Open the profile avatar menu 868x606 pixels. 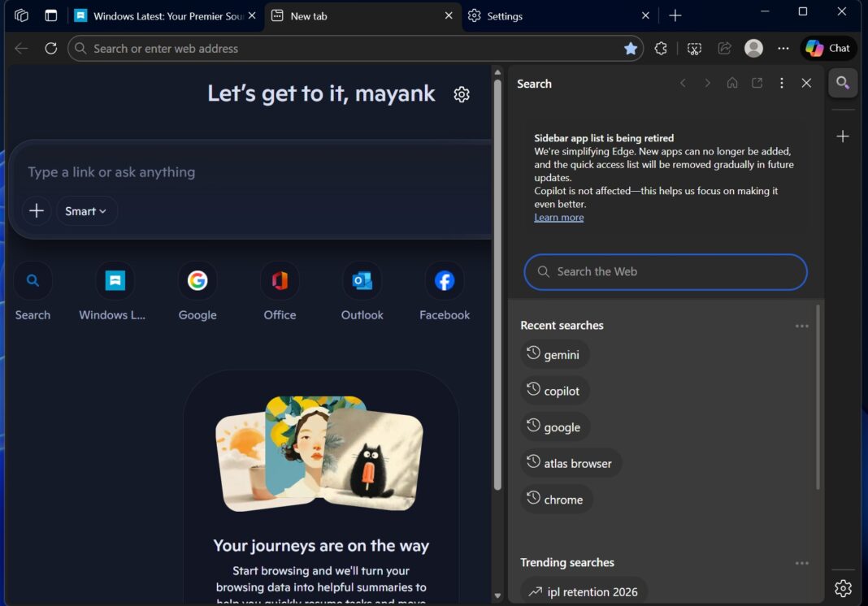pyautogui.click(x=753, y=48)
